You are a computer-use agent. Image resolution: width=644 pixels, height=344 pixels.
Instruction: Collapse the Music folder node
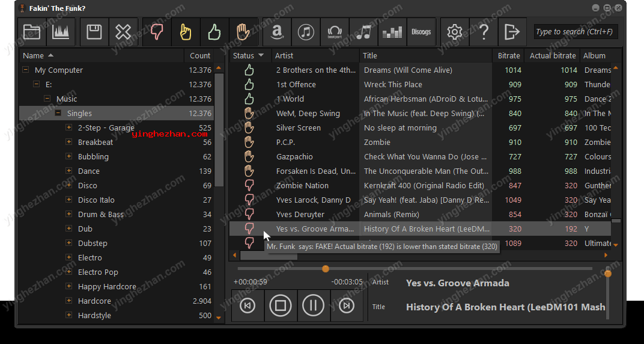point(47,99)
